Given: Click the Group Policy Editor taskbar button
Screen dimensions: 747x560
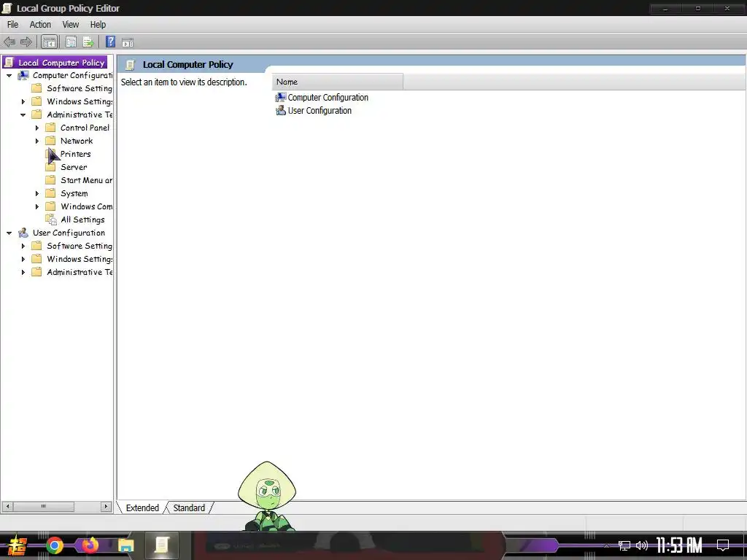Looking at the screenshot, I should pyautogui.click(x=161, y=545).
